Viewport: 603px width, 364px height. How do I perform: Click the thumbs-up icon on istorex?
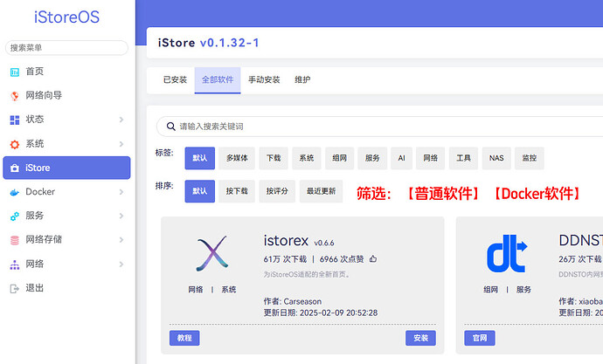point(373,259)
